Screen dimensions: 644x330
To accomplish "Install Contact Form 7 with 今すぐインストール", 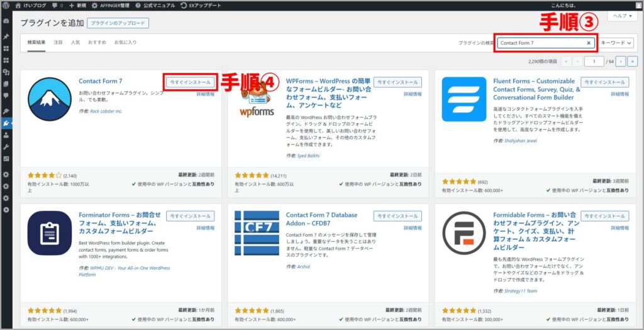I will [x=191, y=82].
